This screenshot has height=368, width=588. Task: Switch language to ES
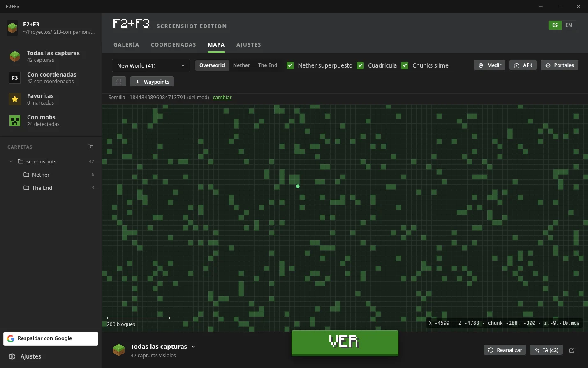(x=555, y=25)
